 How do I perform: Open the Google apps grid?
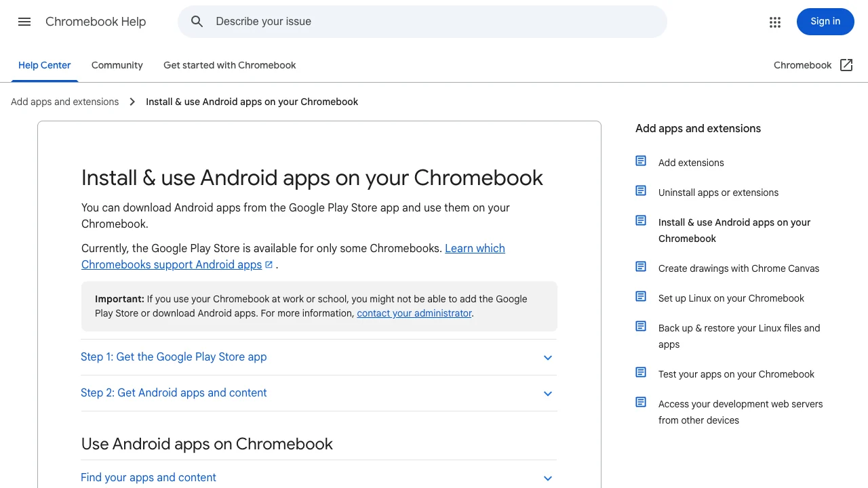775,22
